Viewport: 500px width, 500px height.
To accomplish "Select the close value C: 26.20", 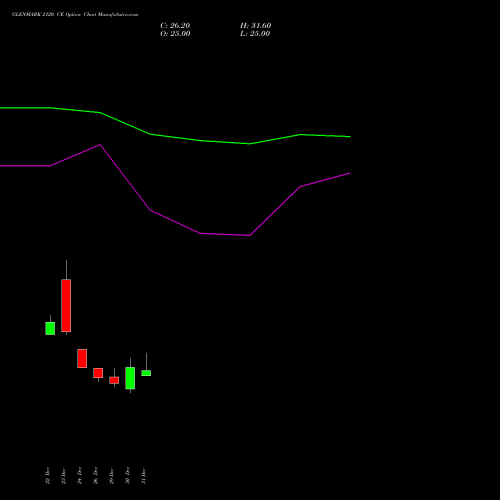I will click(x=175, y=26).
